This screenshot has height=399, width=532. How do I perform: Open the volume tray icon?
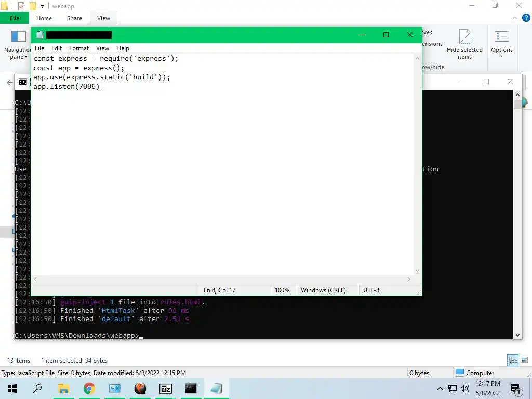(465, 389)
